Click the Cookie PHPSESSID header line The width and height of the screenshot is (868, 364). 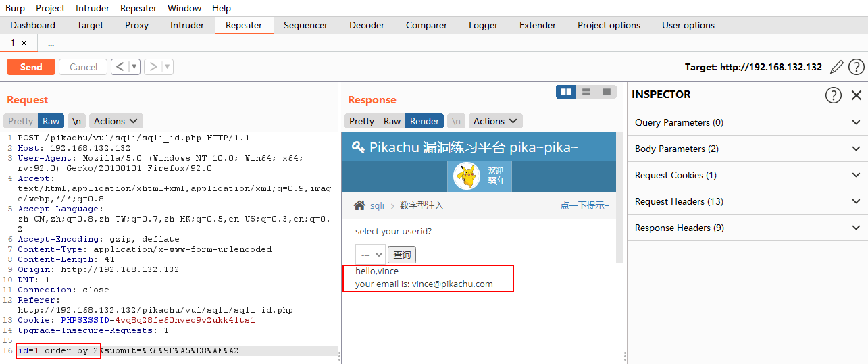136,320
